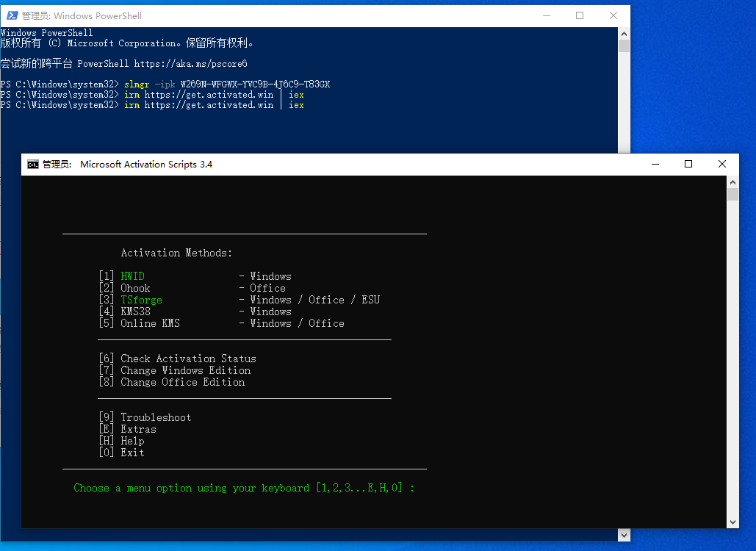Screen dimensions: 756x551
Task: Minimize the Microsoft Activation Scripts window
Action: [x=655, y=164]
